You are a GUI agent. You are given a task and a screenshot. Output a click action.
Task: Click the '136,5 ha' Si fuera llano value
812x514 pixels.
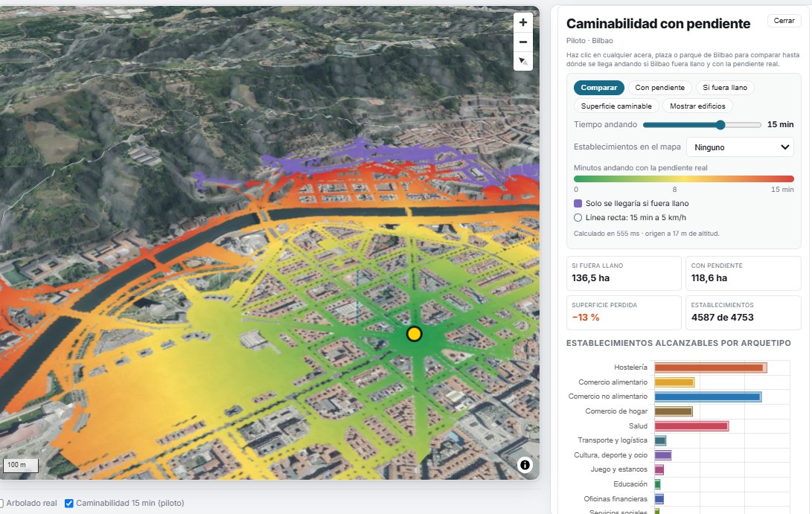click(x=590, y=278)
